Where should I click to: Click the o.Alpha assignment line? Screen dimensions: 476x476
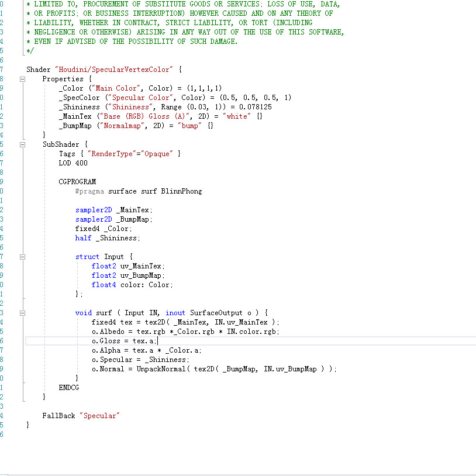(146, 351)
